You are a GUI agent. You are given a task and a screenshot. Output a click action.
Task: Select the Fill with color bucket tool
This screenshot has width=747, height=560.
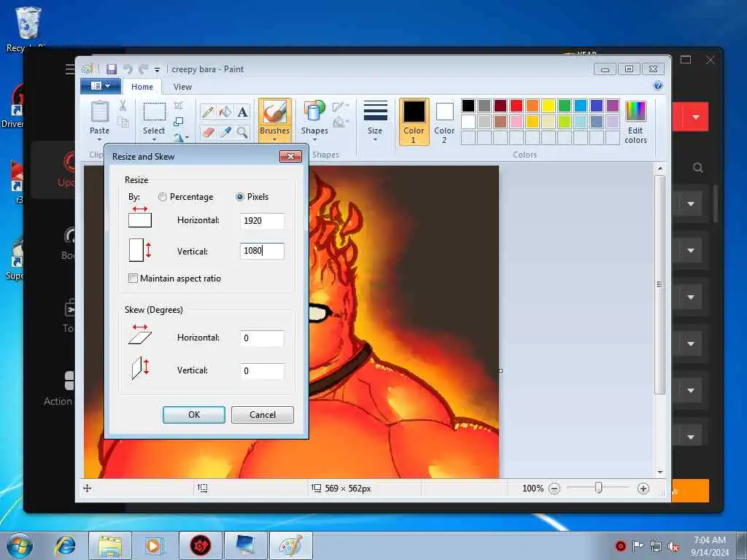tap(225, 112)
